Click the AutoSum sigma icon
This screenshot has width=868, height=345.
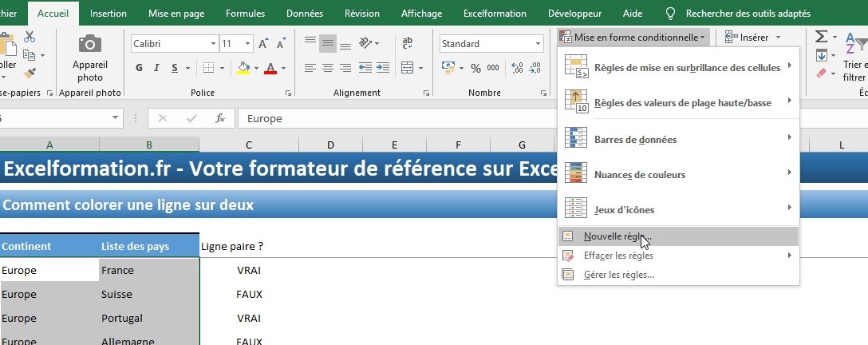click(x=821, y=37)
